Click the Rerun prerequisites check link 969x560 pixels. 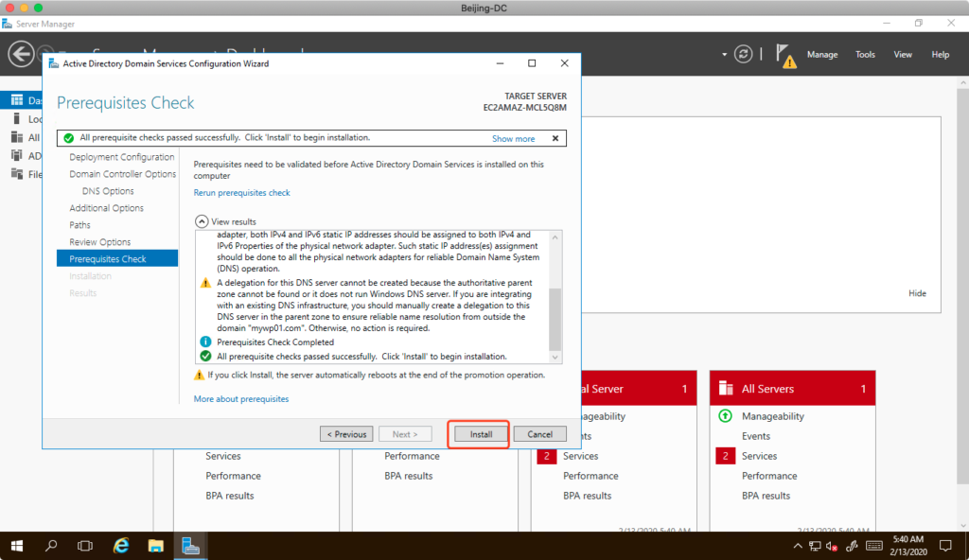241,193
